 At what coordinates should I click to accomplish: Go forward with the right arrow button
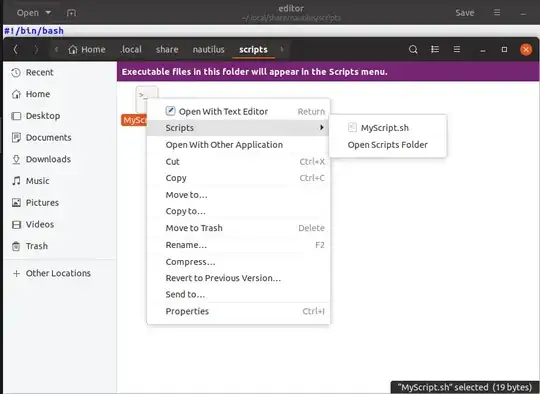[36, 50]
